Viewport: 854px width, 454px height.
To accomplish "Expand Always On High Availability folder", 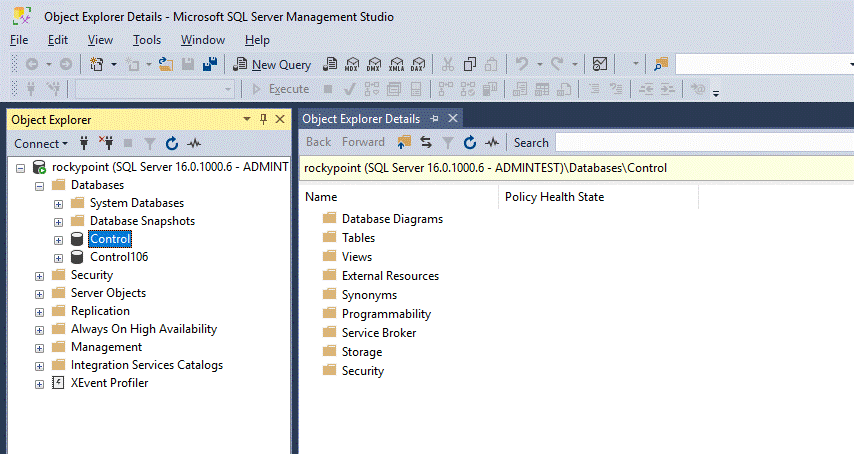I will coord(39,330).
